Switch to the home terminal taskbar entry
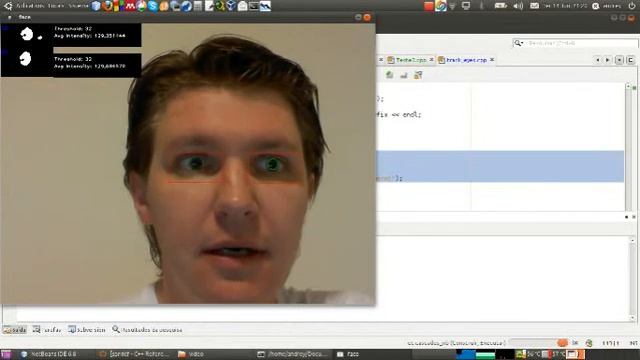The width and height of the screenshot is (640, 360). pyautogui.click(x=294, y=354)
